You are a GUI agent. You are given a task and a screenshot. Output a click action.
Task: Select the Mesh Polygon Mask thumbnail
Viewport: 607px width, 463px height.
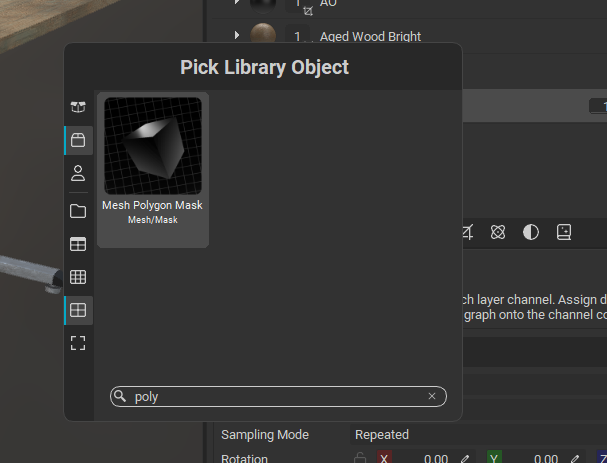point(153,146)
